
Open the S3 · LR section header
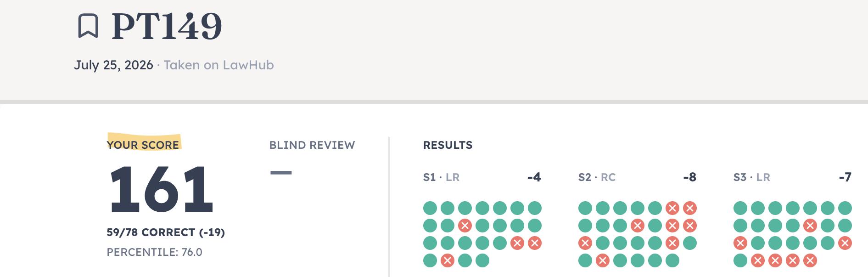pos(752,177)
